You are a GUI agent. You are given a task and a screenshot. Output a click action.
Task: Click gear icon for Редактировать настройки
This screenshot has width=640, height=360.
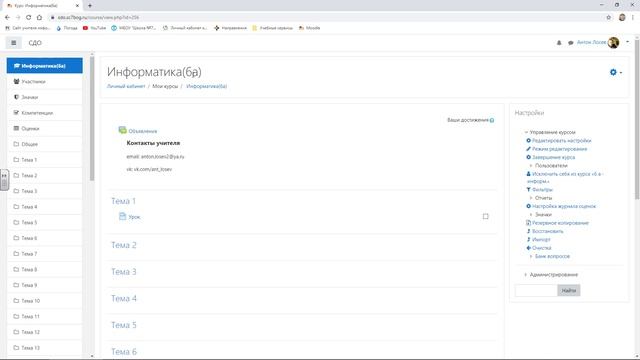click(x=529, y=140)
